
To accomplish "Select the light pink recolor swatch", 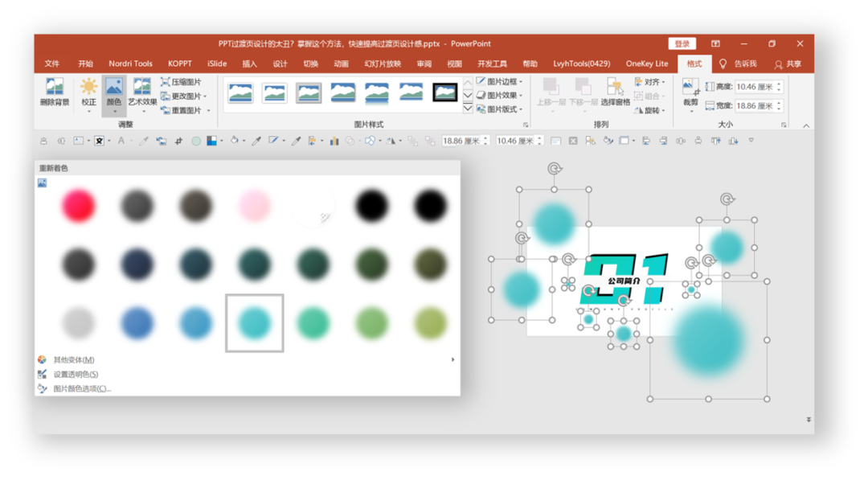I will 254,205.
